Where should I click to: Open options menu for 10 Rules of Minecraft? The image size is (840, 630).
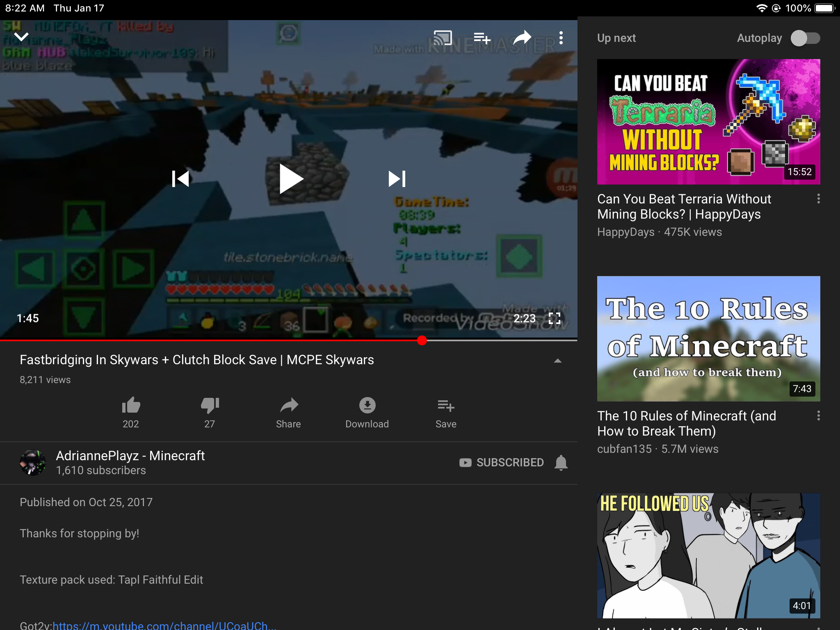pos(818,416)
